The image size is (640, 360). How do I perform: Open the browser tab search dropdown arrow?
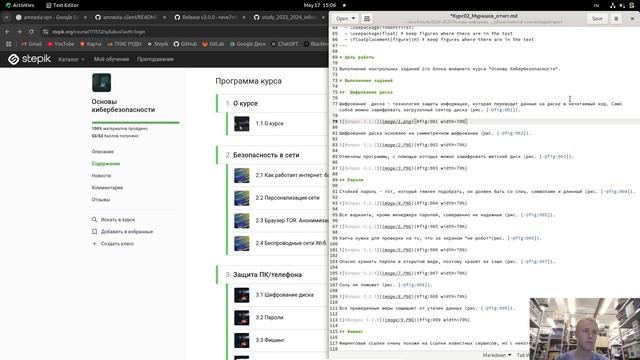(x=6, y=18)
